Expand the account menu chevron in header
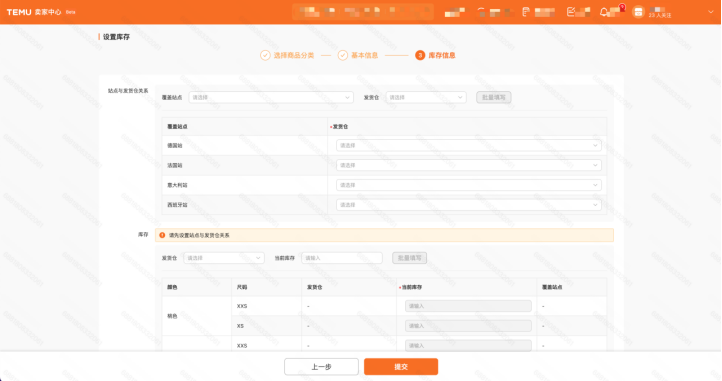 (710, 12)
